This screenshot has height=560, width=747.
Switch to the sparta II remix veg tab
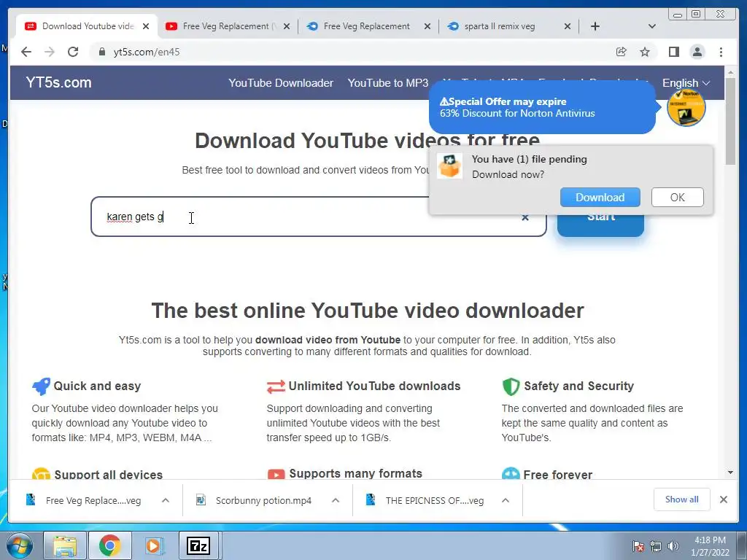click(x=507, y=26)
